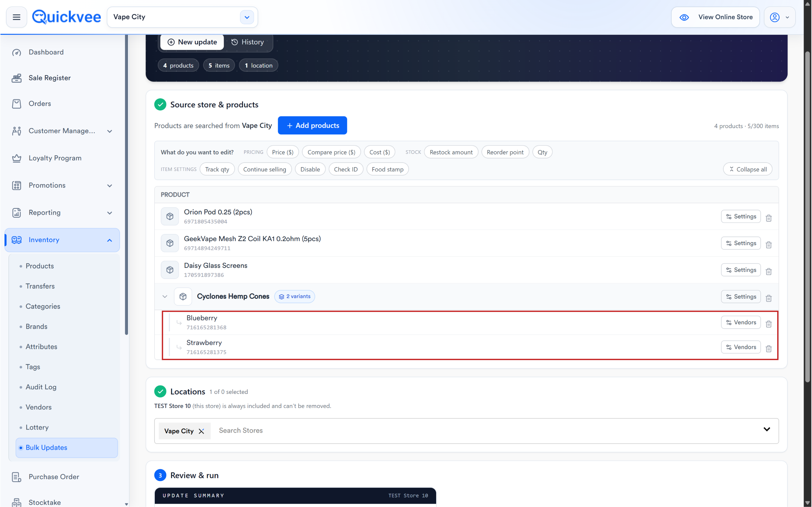Image resolution: width=812 pixels, height=507 pixels.
Task: Open the Search Stores dropdown arrow
Action: 767,429
